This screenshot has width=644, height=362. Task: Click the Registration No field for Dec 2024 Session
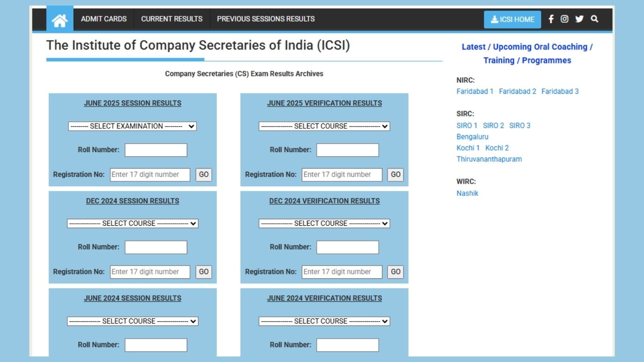pos(150,271)
